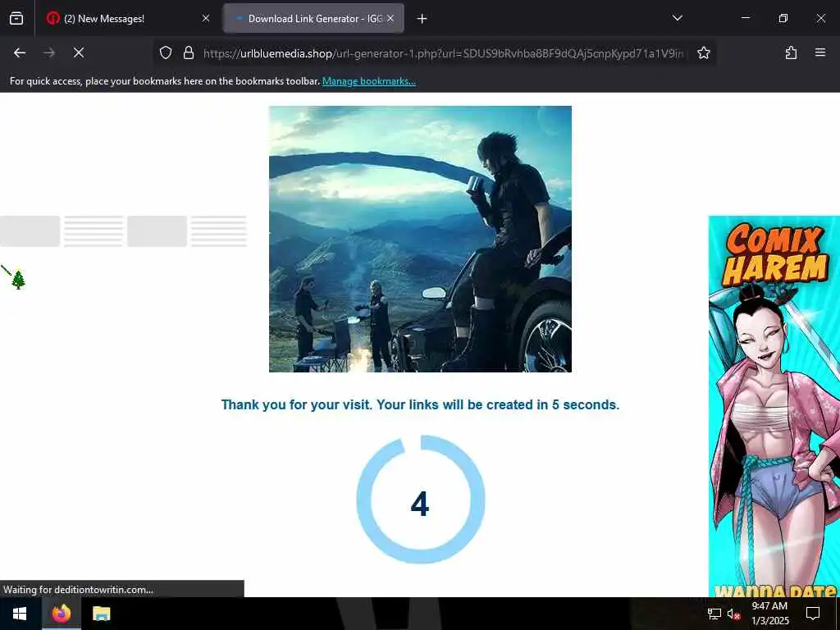Click the circular countdown timer showing 4
The image size is (840, 630).
(421, 500)
